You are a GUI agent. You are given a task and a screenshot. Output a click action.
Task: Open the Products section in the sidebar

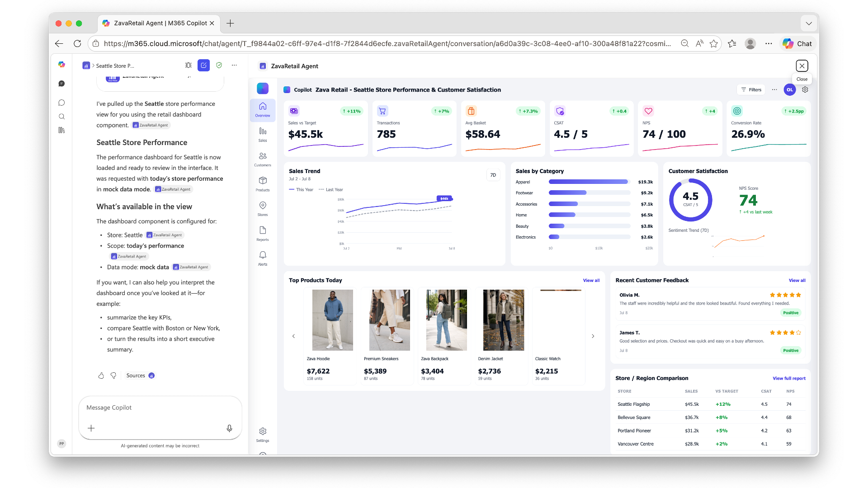(263, 184)
